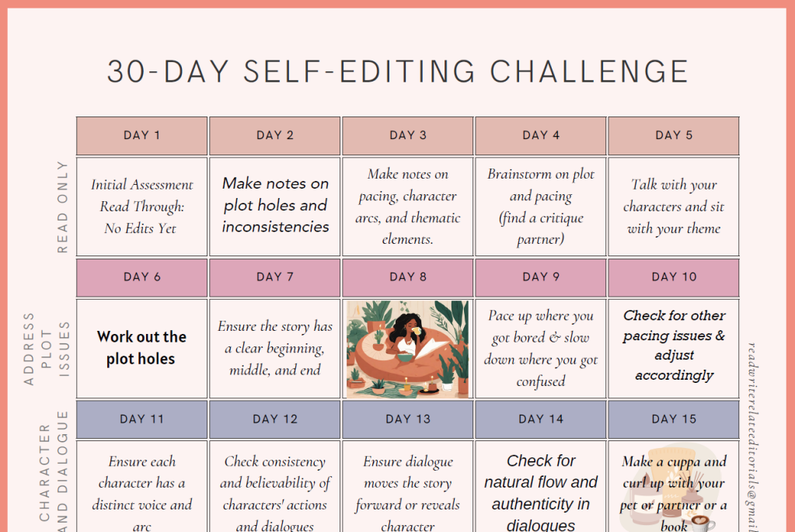
Task: Select the DAY 5 header cell
Action: point(674,136)
